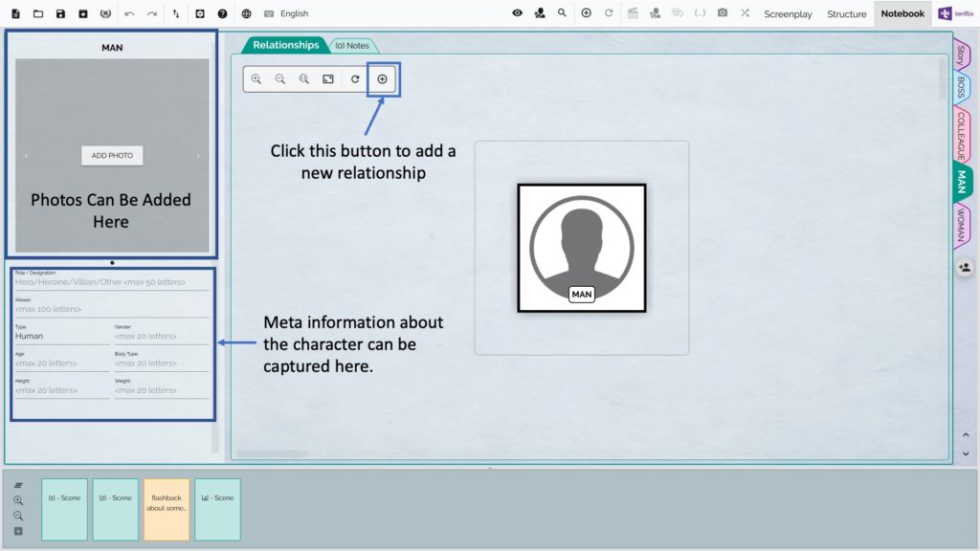Screen dimensions: 980x551
Task: Click the top toolbar circled plus icon
Action: 587,12
